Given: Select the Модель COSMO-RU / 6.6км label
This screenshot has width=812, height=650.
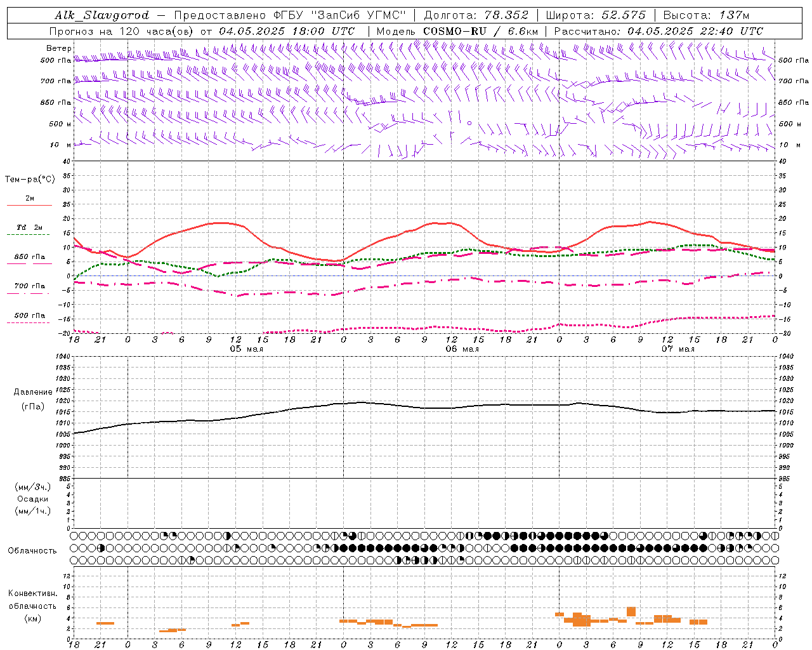Looking at the screenshot, I should click(x=457, y=31).
